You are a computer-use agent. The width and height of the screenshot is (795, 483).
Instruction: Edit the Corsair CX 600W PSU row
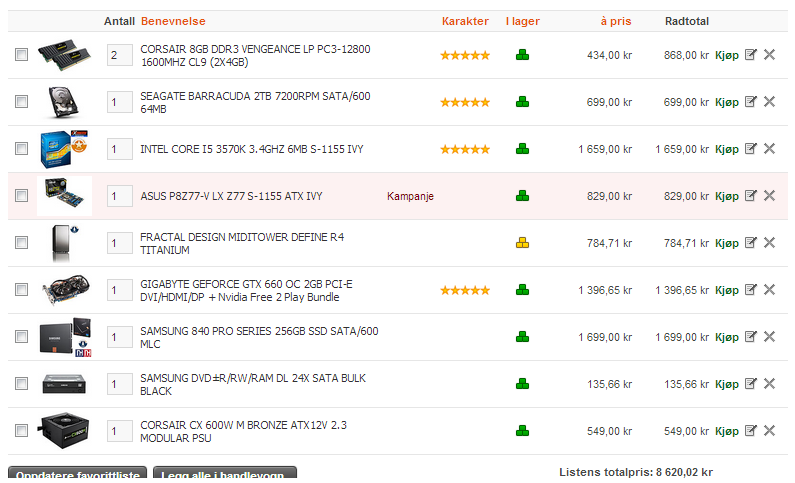(x=751, y=431)
